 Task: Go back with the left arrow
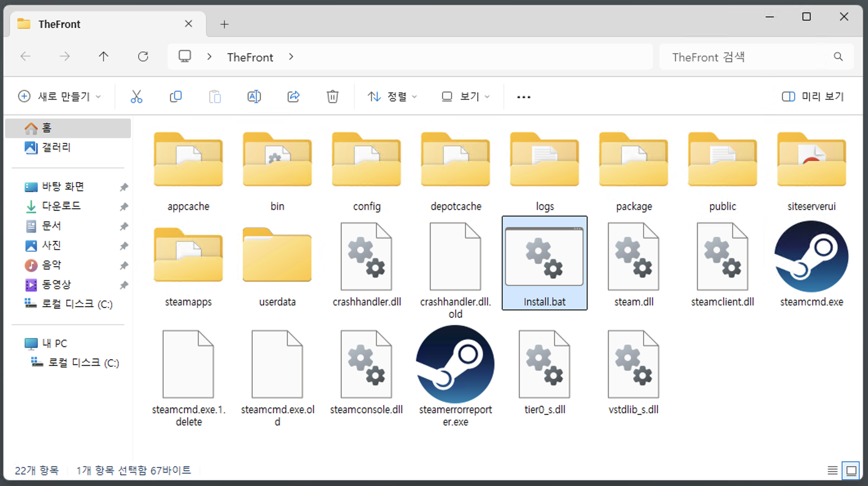(x=26, y=56)
